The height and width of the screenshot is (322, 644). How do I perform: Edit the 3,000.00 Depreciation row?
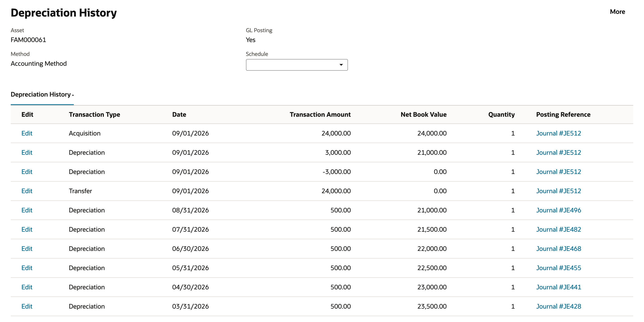pos(27,153)
